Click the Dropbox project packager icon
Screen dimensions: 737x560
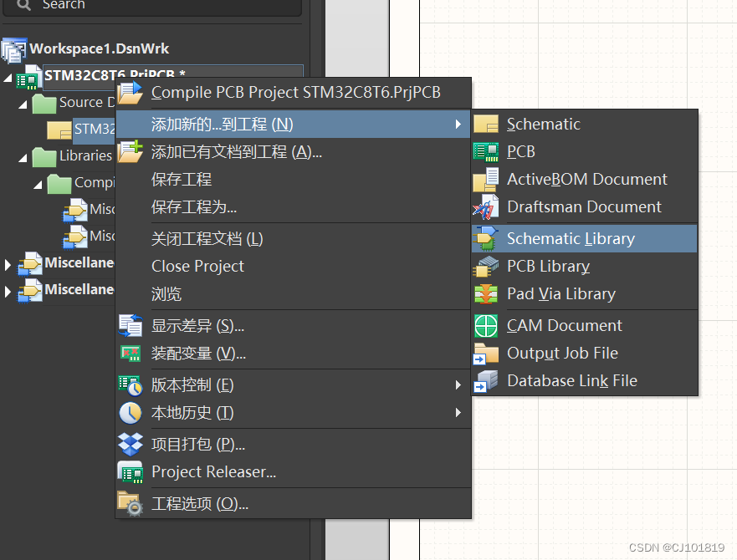point(131,445)
